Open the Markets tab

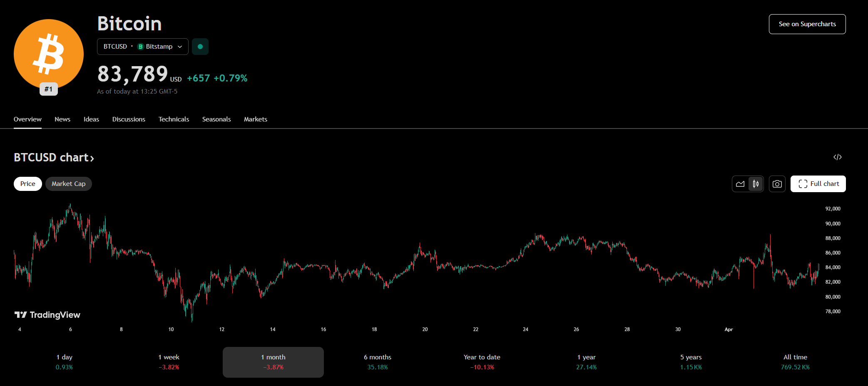[256, 119]
